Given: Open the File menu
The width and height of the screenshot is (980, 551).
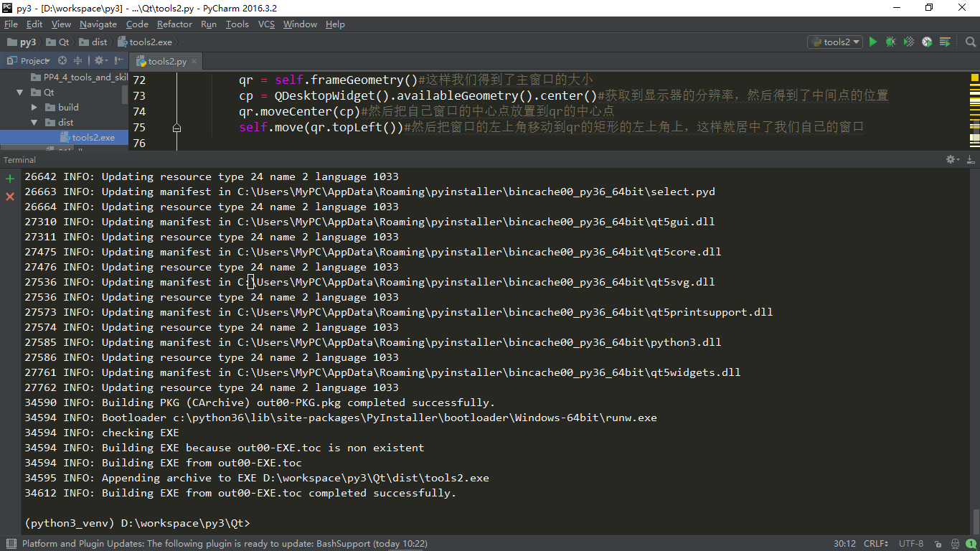Looking at the screenshot, I should point(11,24).
